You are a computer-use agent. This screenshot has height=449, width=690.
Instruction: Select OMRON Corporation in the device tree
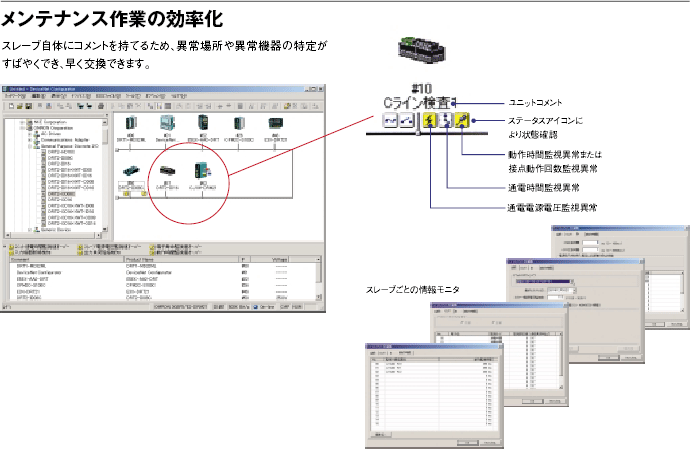(x=53, y=128)
